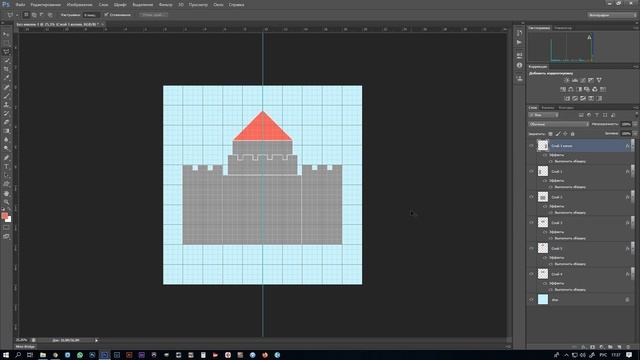Open the Файл menu

click(x=20, y=5)
